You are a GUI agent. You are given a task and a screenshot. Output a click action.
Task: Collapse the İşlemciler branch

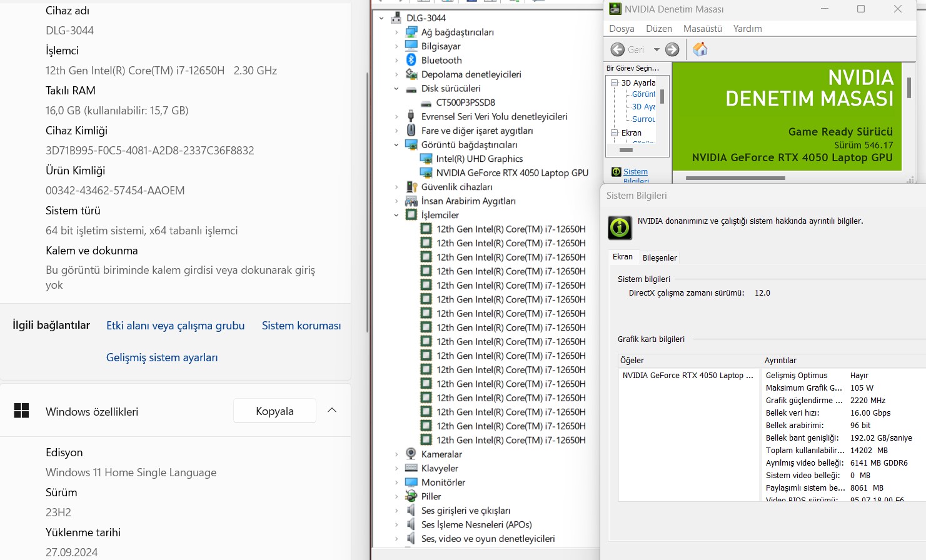click(x=396, y=215)
